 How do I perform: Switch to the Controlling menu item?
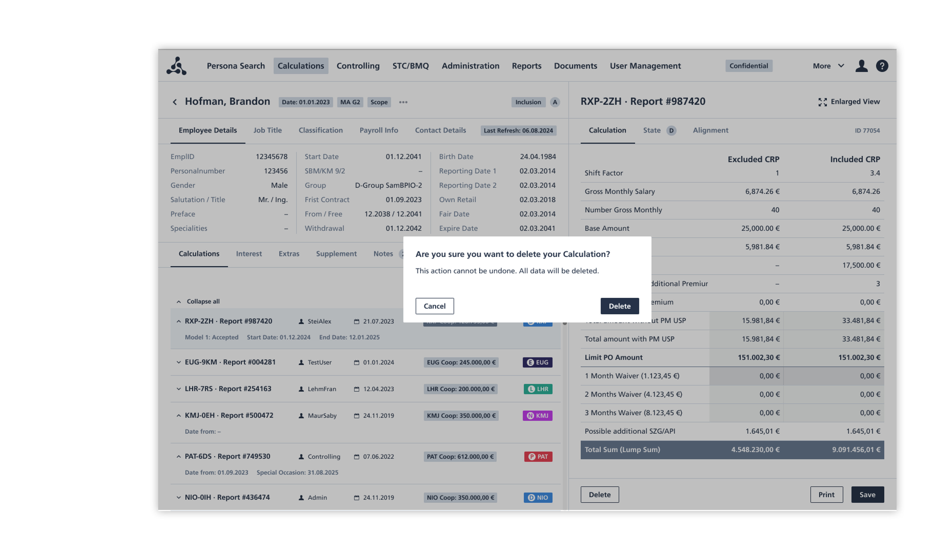[358, 66]
